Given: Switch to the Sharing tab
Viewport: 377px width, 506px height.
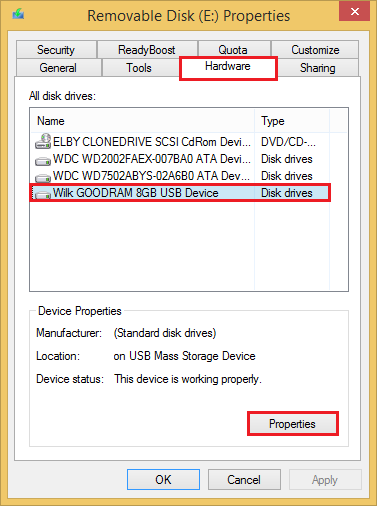Looking at the screenshot, I should pos(318,68).
